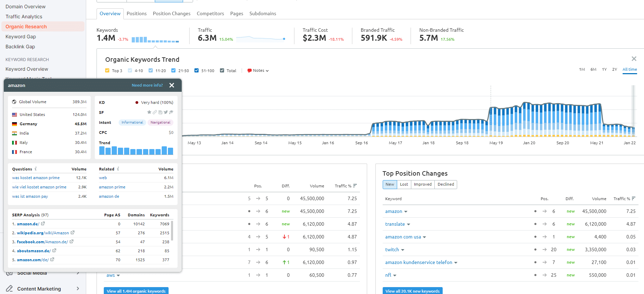Open the external link icon for aboutamazon.de/

(x=54, y=251)
